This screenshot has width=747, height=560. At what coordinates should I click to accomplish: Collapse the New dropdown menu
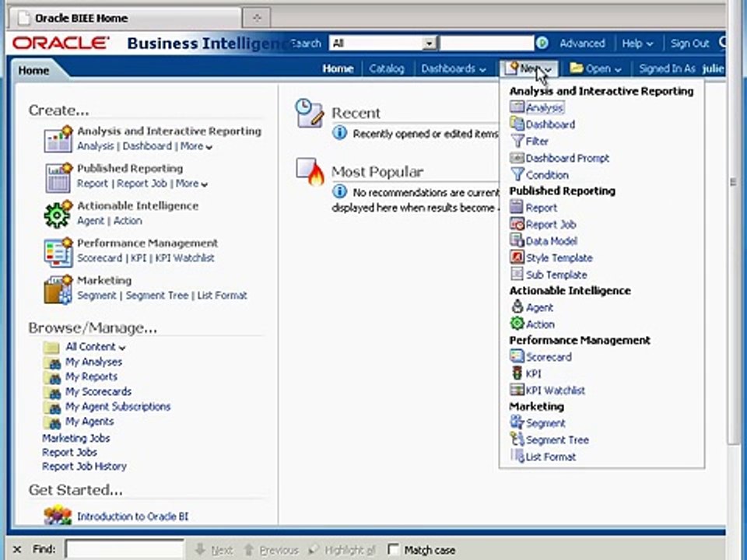click(528, 68)
